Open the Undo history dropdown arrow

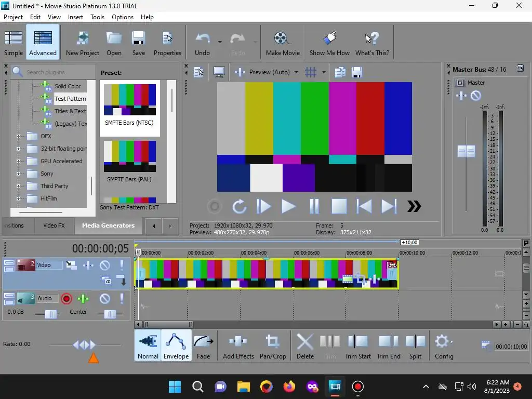[x=220, y=42]
